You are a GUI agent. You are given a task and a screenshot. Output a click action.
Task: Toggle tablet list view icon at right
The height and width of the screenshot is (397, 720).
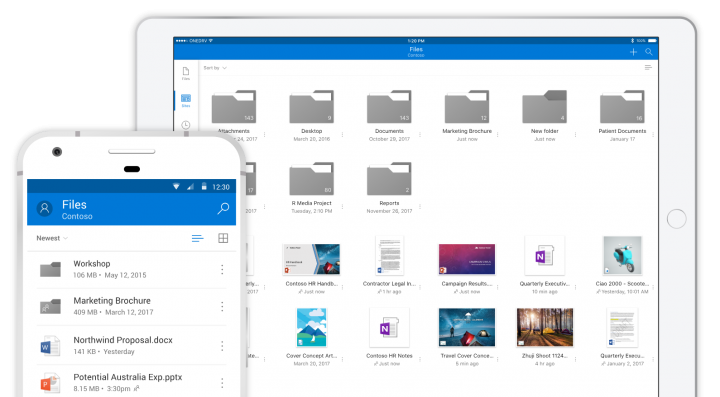click(x=648, y=67)
